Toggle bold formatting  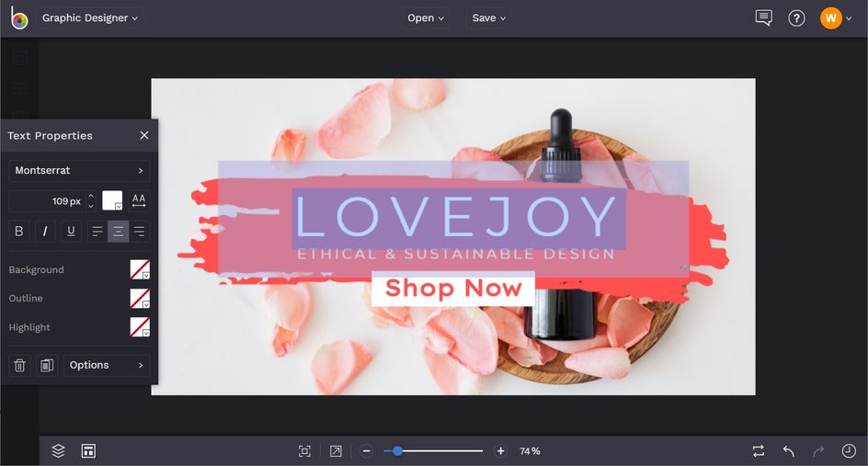coord(18,232)
